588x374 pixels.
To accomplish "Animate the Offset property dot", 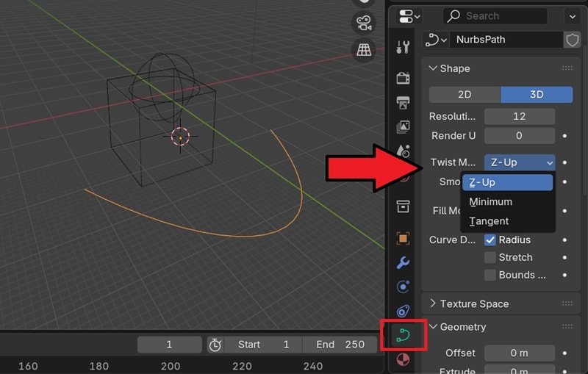I will [564, 353].
